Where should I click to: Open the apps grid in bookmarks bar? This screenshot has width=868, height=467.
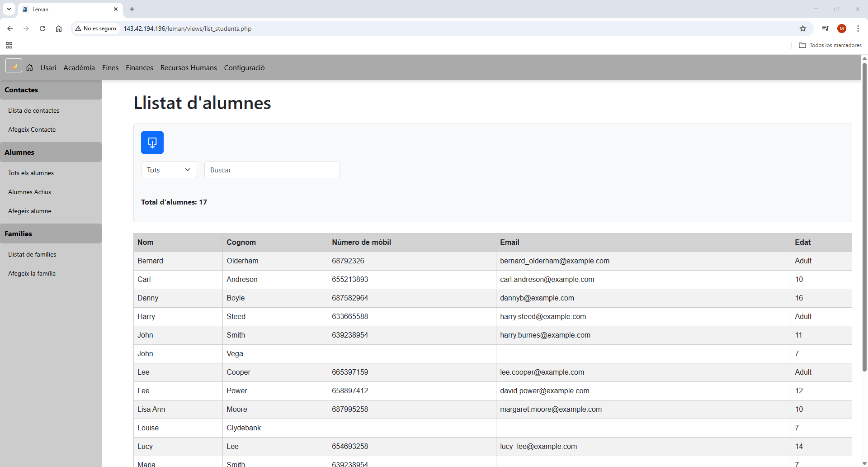pyautogui.click(x=9, y=45)
